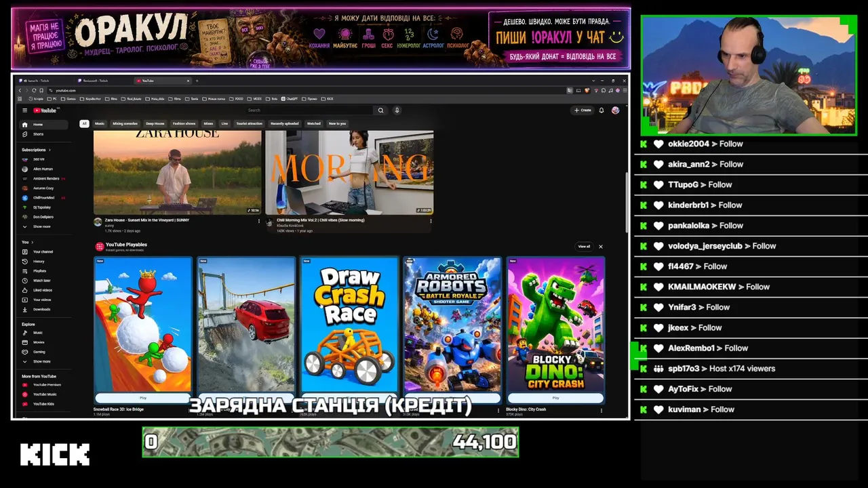Open YouTube Music in the sidebar
The width and height of the screenshot is (868, 488).
point(45,394)
